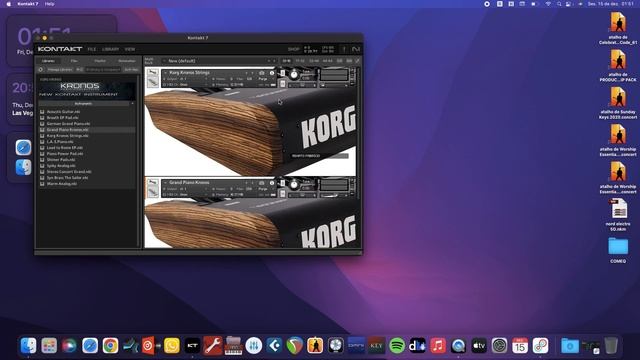Click the Instruments button in Kronos library
Screen dimensions: 640x360
coord(84,104)
